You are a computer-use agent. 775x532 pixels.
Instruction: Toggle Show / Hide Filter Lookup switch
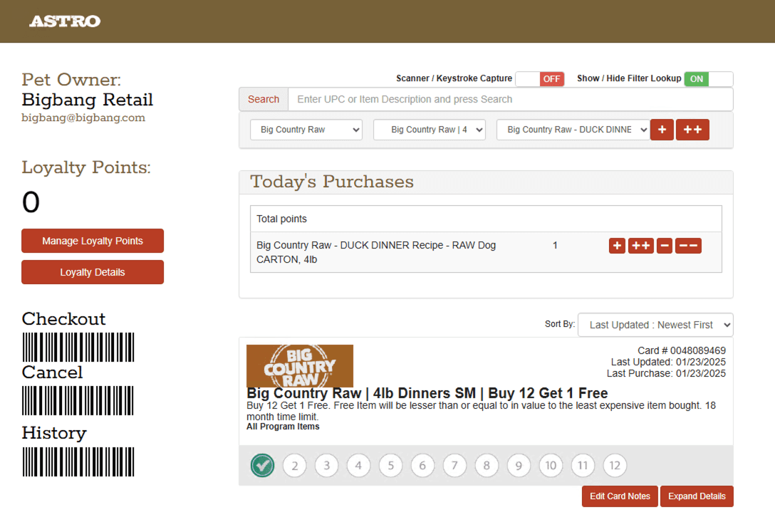708,79
